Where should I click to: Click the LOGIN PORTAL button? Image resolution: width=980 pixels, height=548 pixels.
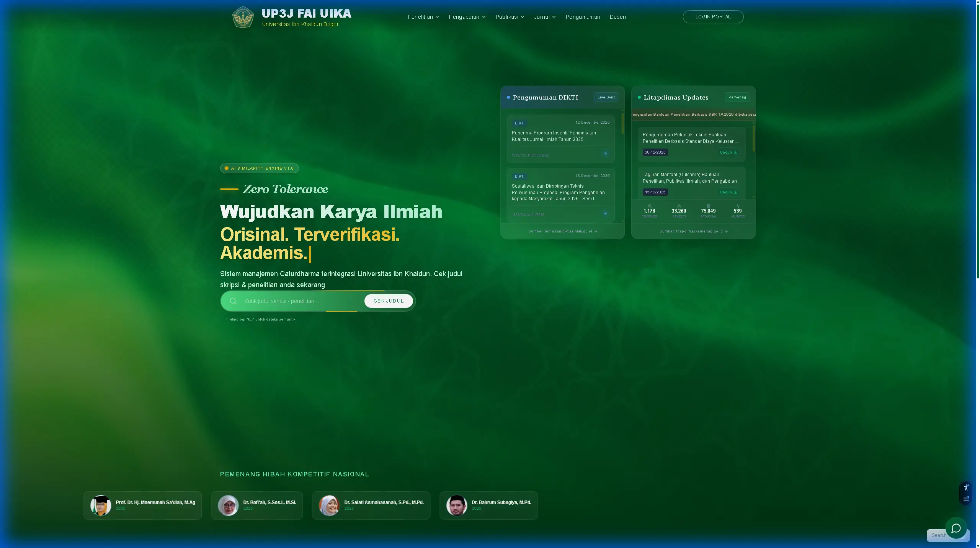point(713,17)
